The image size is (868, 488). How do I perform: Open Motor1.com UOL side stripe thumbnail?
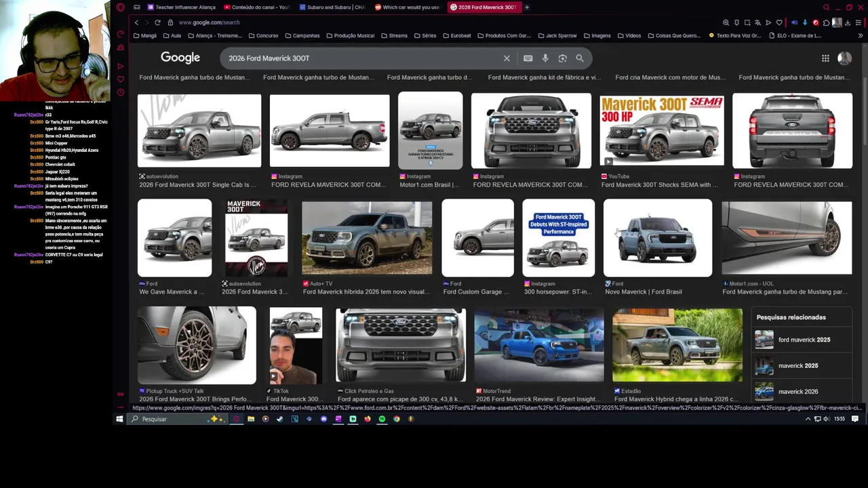coord(787,238)
